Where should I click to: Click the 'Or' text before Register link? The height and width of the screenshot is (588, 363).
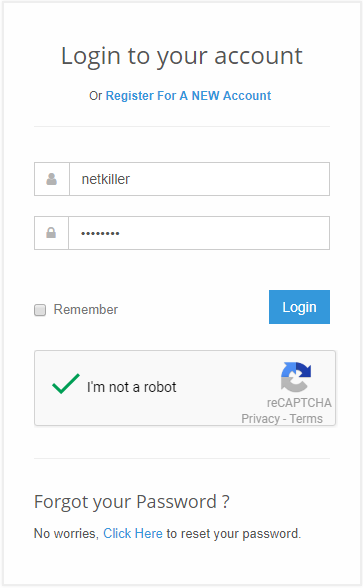pyautogui.click(x=96, y=96)
